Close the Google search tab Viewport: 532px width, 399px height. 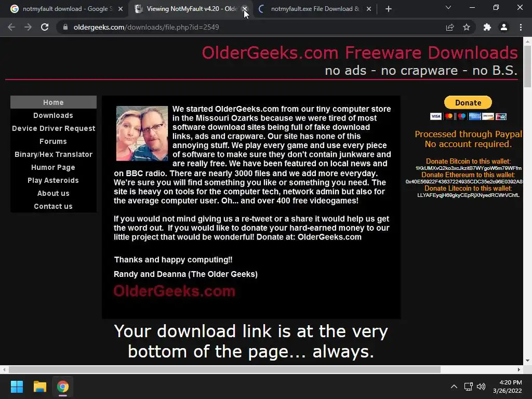(121, 9)
